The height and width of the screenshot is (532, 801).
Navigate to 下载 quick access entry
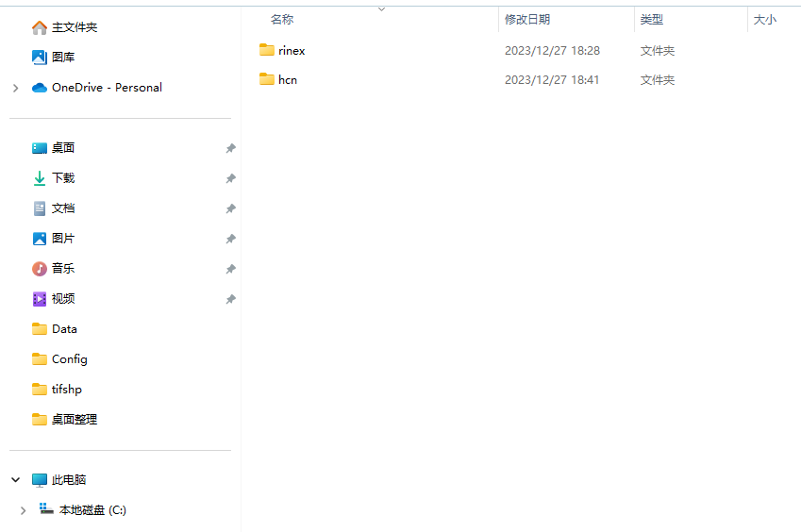[x=63, y=178]
